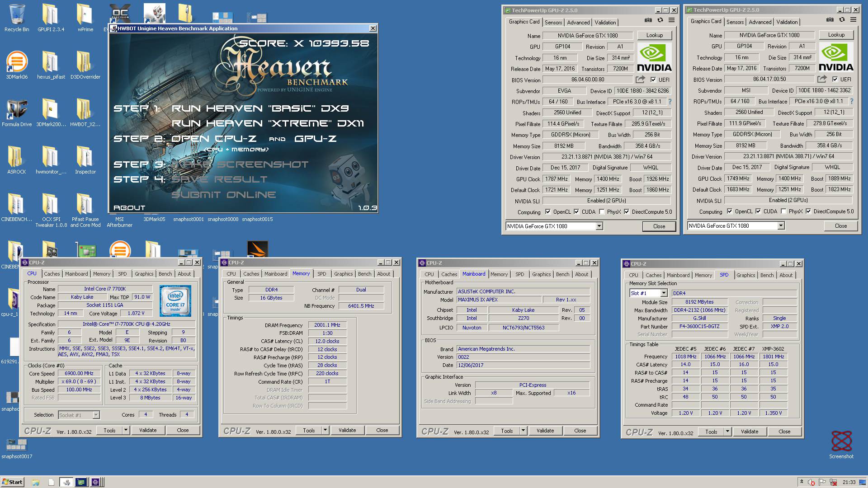The width and height of the screenshot is (868, 488).
Task: Open Bench tab in CPU-Z Mainboard window
Action: (x=563, y=274)
